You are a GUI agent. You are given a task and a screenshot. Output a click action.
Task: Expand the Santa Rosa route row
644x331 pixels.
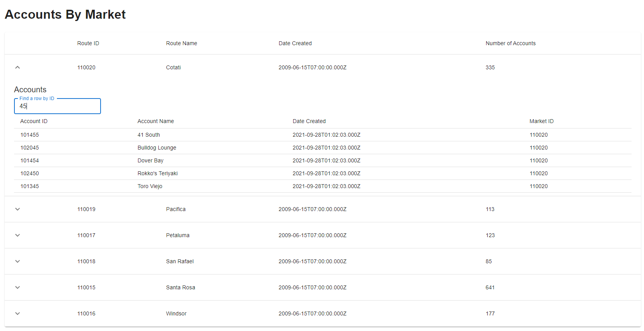[18, 287]
